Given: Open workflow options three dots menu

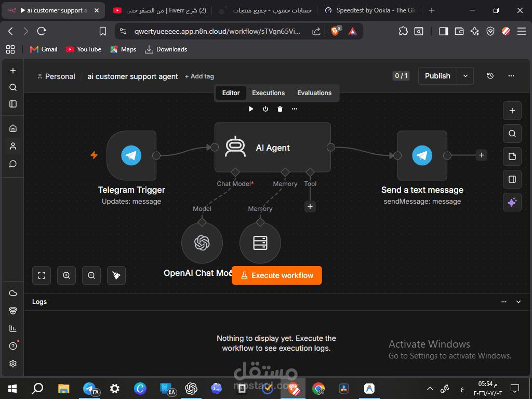Looking at the screenshot, I should click(x=511, y=76).
